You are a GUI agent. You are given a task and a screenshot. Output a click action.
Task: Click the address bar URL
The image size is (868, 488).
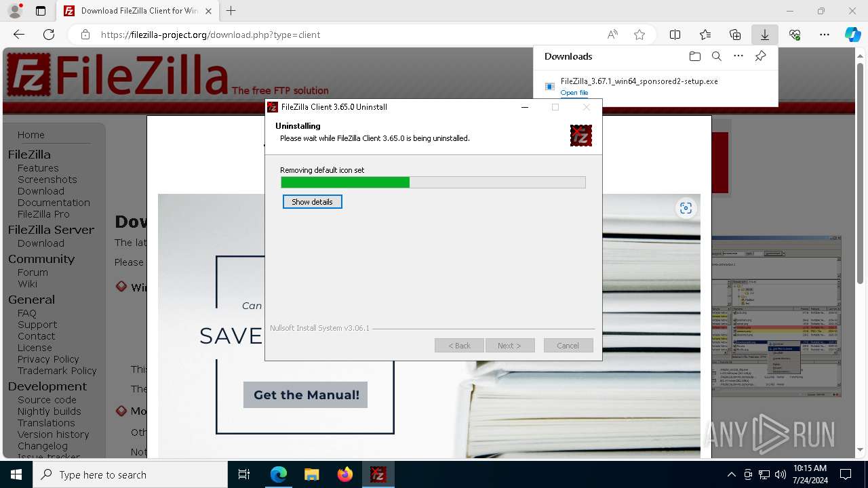tap(210, 35)
